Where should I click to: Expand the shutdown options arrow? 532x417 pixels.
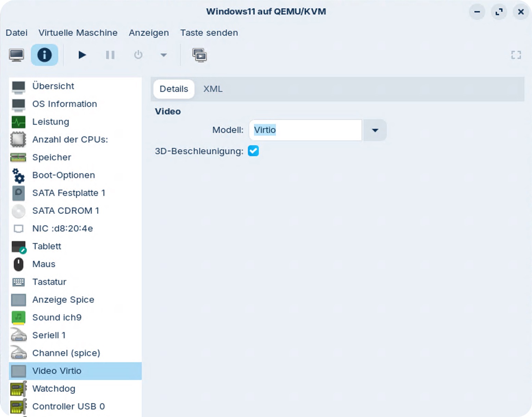tap(163, 55)
